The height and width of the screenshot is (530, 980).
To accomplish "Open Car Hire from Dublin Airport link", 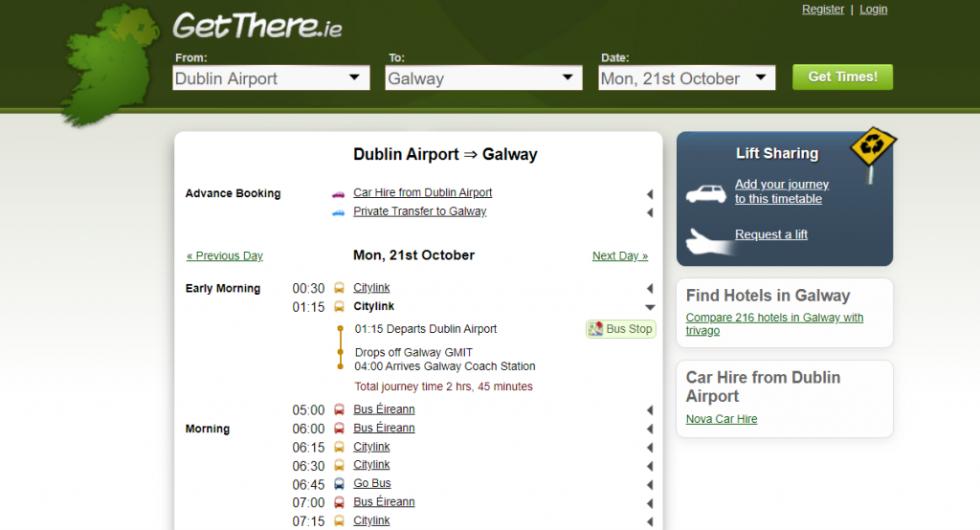I will [x=422, y=192].
